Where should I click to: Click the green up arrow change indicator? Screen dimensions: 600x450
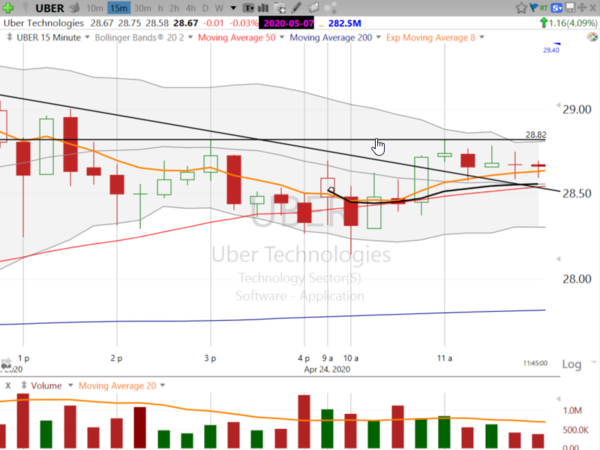point(543,23)
